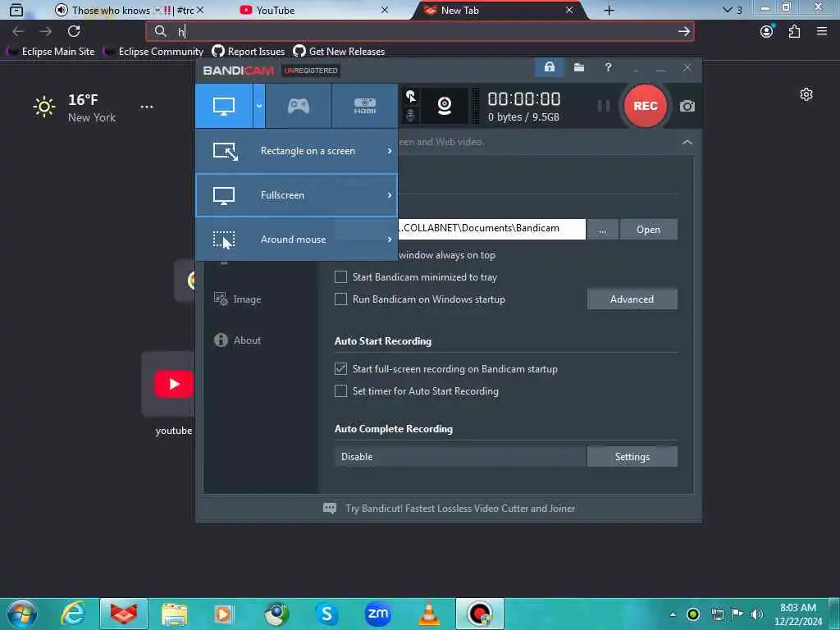Choose Rectangle on a screen

click(296, 151)
